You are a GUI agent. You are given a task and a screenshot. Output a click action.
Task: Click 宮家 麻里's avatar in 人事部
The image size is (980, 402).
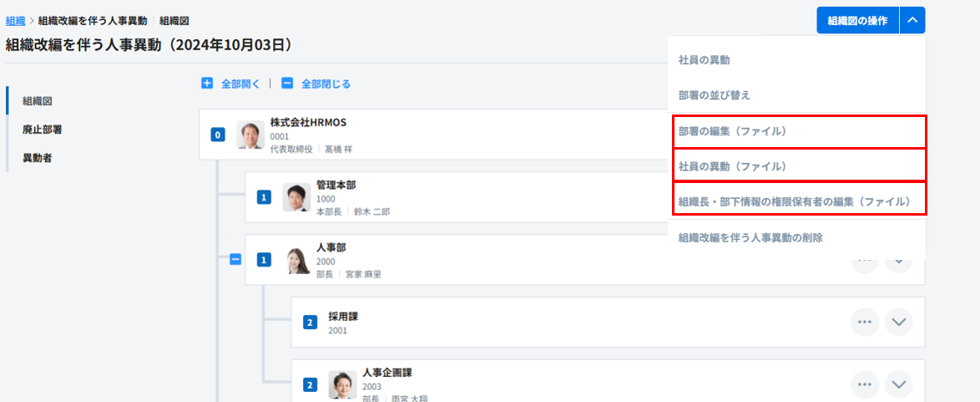(296, 260)
